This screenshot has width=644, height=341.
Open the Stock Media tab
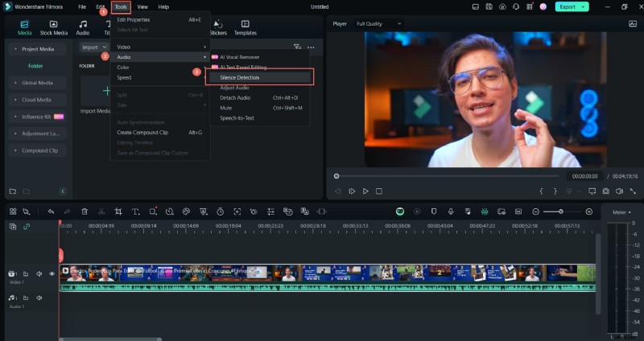[54, 28]
